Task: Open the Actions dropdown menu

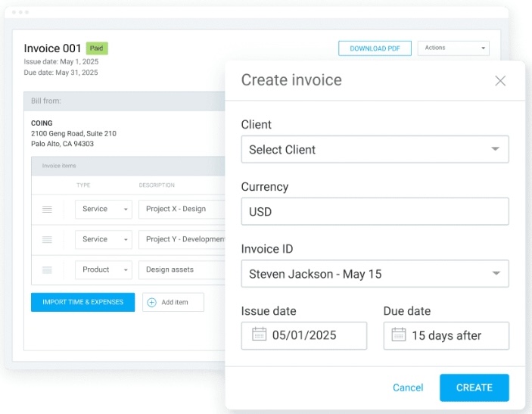Action: tap(453, 48)
